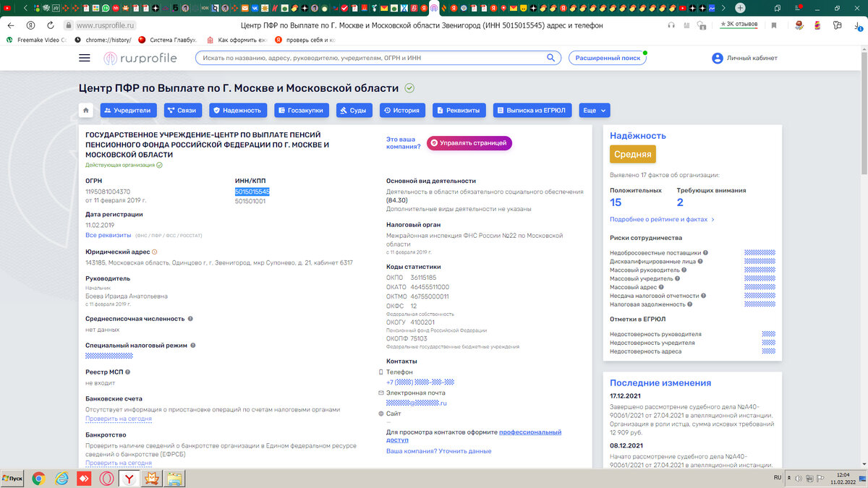The image size is (868, 488).
Task: Open Все реквизиты link
Action: pos(108,235)
